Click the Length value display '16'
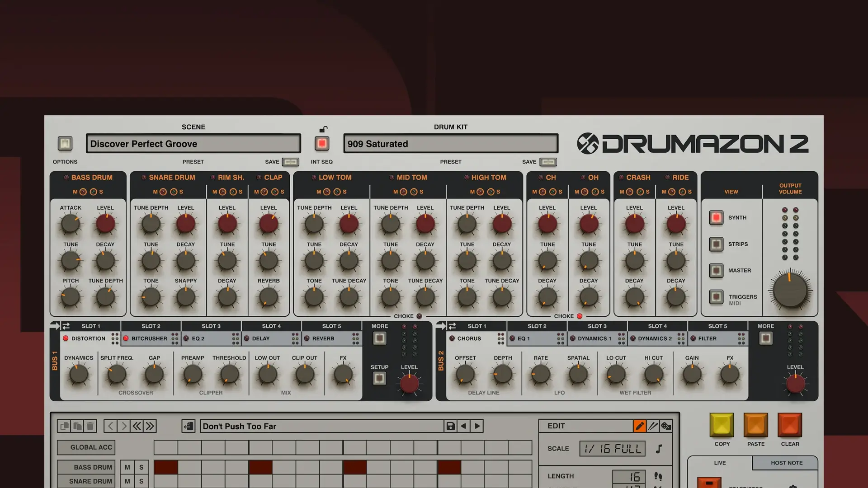868x488 pixels. pyautogui.click(x=629, y=476)
